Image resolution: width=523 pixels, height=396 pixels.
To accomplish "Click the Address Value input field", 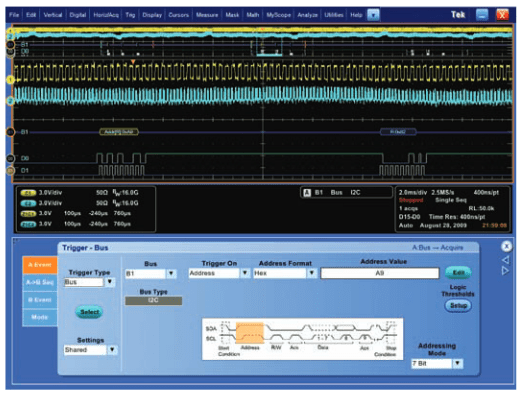I will click(380, 273).
